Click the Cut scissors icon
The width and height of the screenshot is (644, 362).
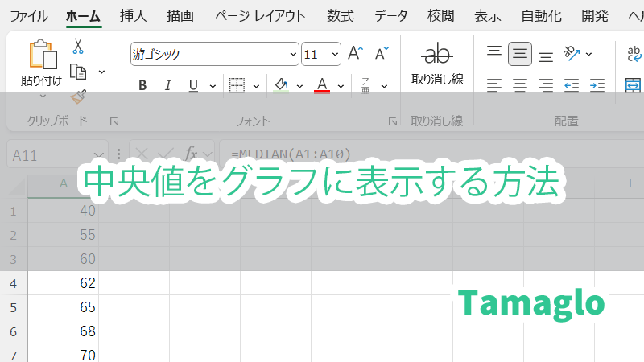[x=78, y=47]
